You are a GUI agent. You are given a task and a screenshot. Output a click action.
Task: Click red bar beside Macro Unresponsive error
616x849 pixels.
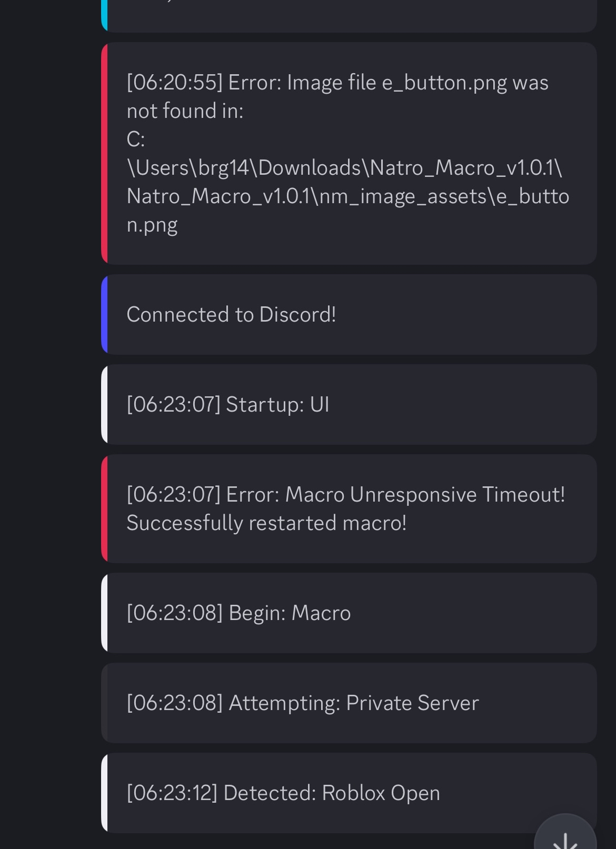104,509
